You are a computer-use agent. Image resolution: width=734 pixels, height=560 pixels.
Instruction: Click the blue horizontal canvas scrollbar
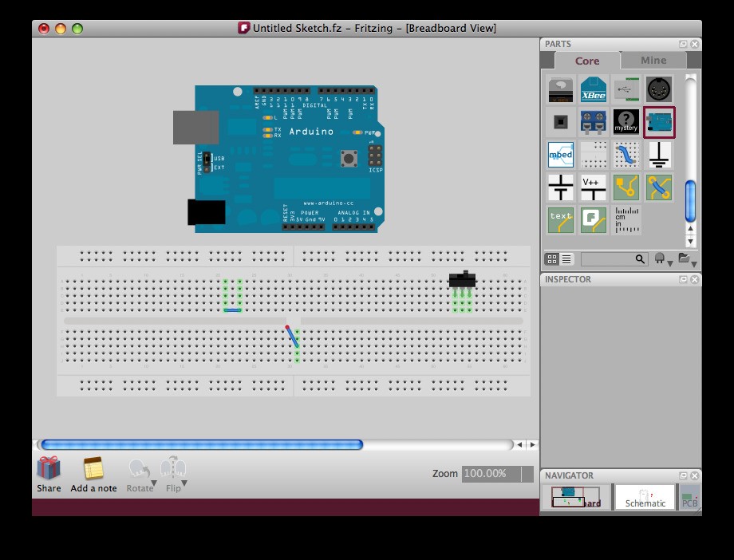click(202, 445)
